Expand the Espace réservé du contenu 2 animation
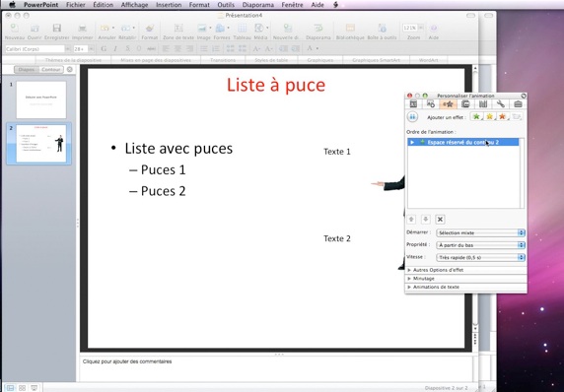Viewport: 564px width, 392px height. (412, 142)
